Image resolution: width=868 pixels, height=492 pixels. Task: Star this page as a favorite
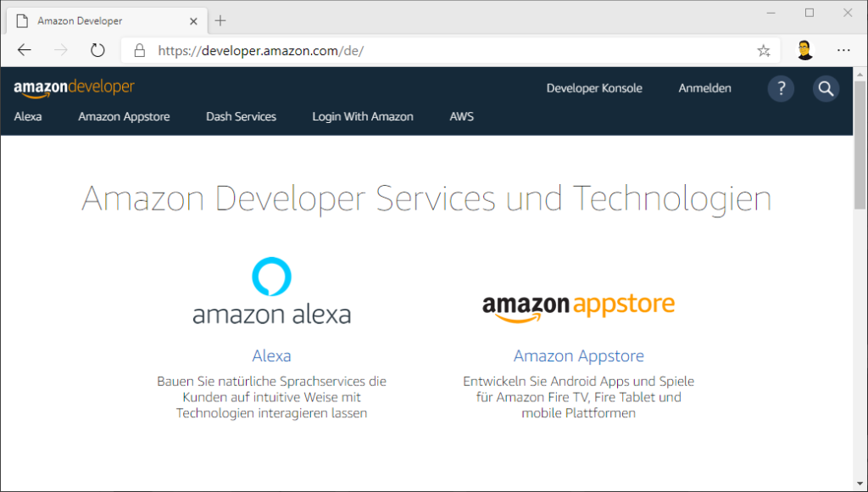(x=763, y=50)
